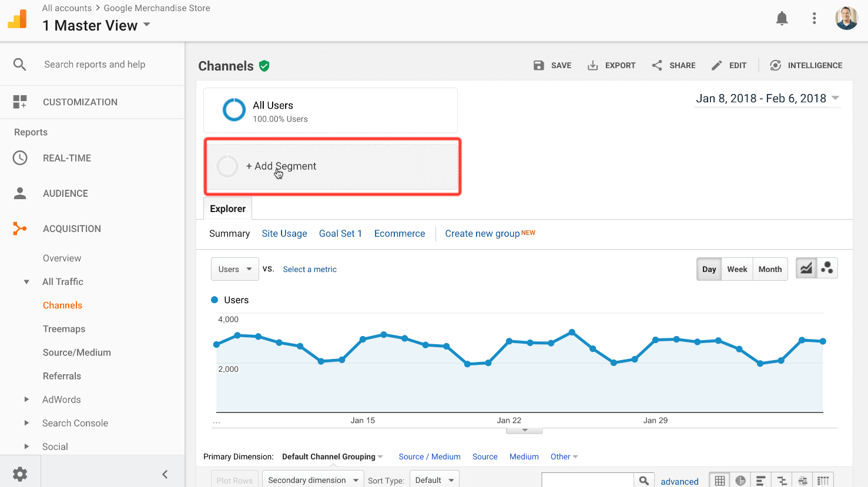Click the EXPORT button
868x487 pixels.
pos(611,65)
